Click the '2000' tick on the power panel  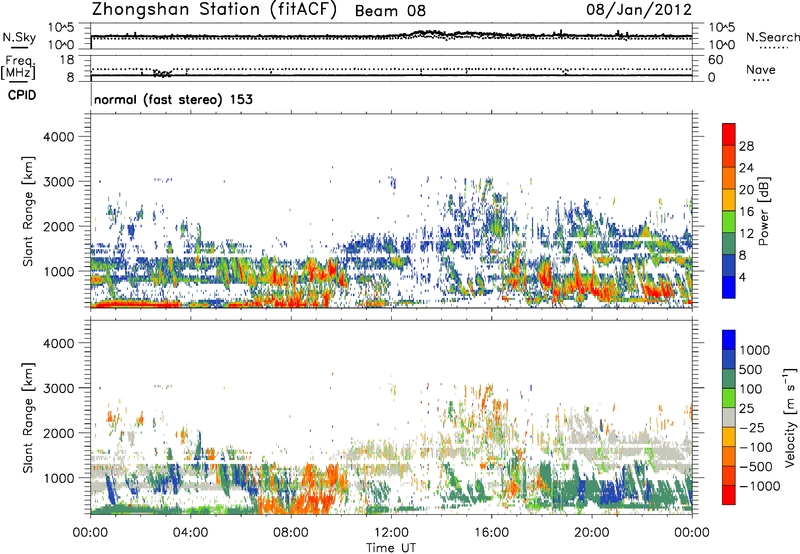click(x=58, y=227)
